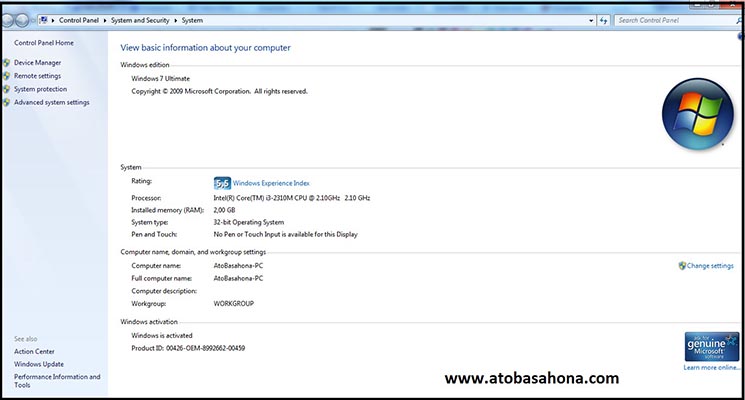Viewport: 745px width, 400px height.
Task: Click the Forward navigation arrow button
Action: coord(22,20)
